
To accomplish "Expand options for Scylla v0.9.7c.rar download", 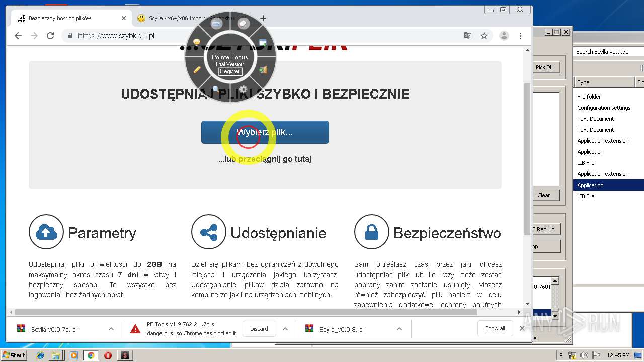I will (x=111, y=329).
